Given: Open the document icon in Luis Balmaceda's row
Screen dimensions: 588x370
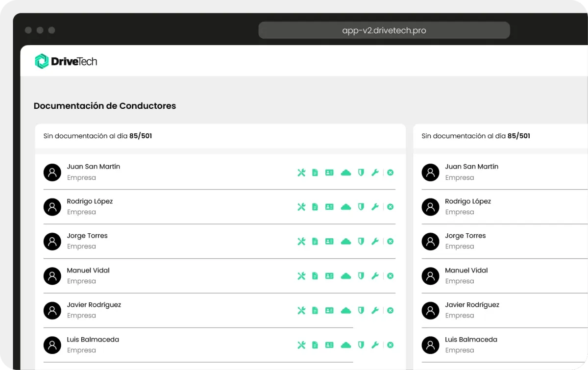Looking at the screenshot, I should click(315, 345).
